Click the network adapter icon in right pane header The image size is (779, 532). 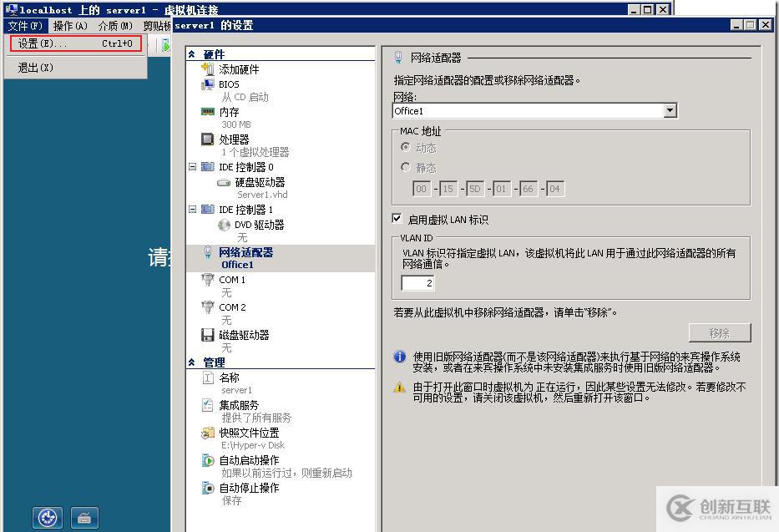398,58
